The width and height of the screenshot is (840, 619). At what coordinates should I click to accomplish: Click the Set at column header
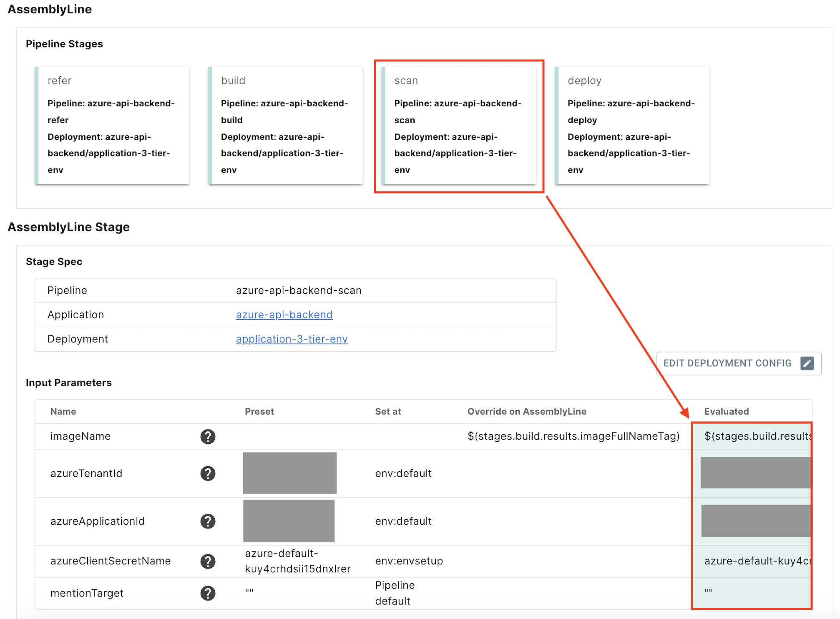point(387,412)
